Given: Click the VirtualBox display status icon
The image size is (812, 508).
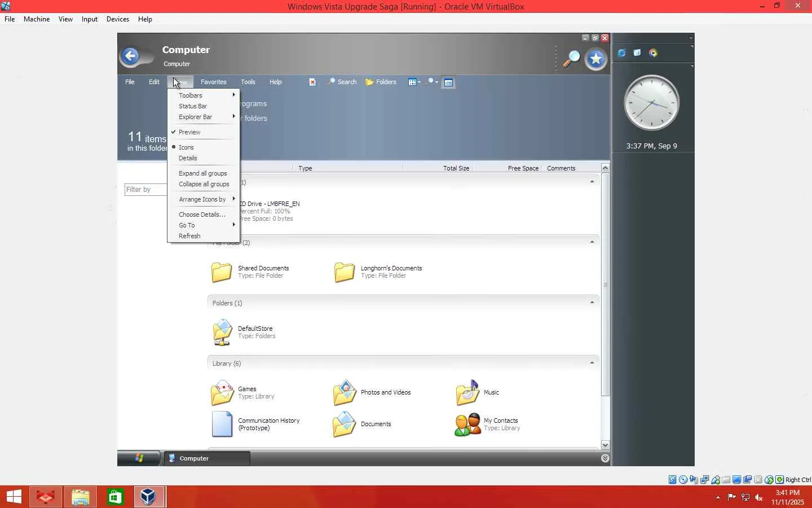Looking at the screenshot, I should tap(737, 480).
